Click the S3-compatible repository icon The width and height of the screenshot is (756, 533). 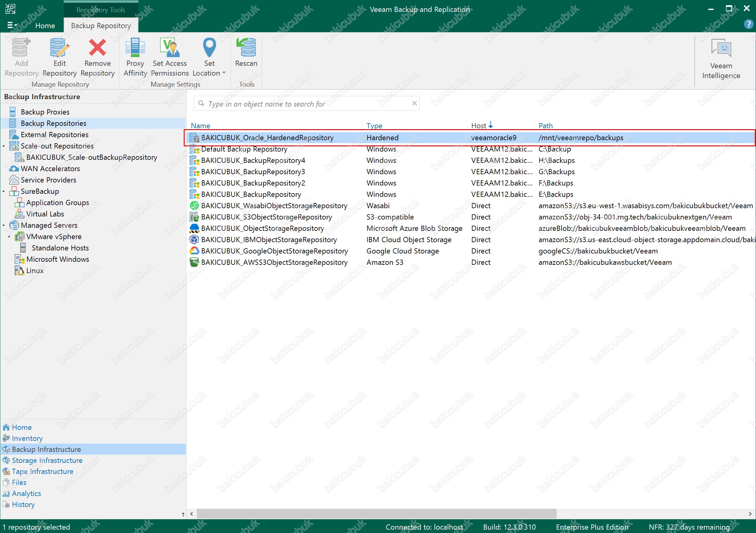pos(194,217)
